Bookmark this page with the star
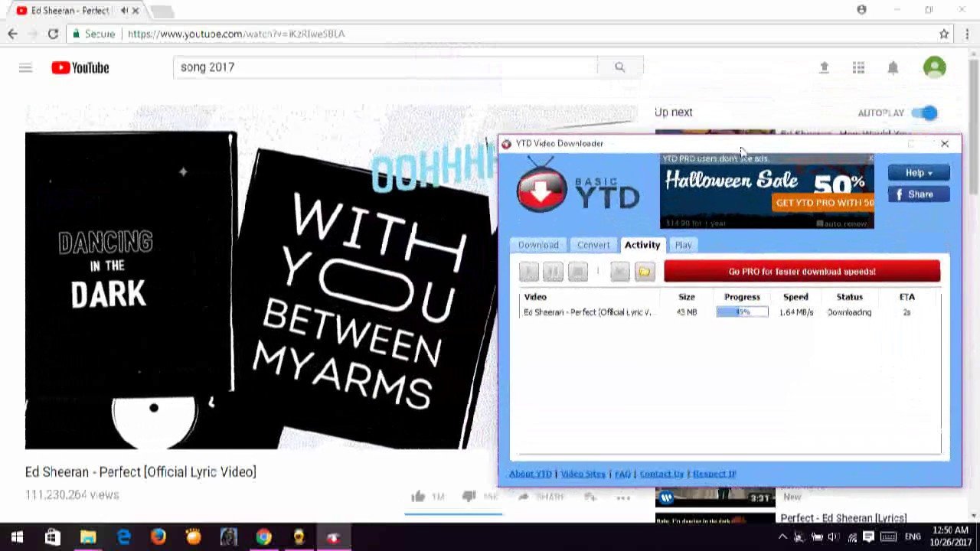 (x=944, y=34)
